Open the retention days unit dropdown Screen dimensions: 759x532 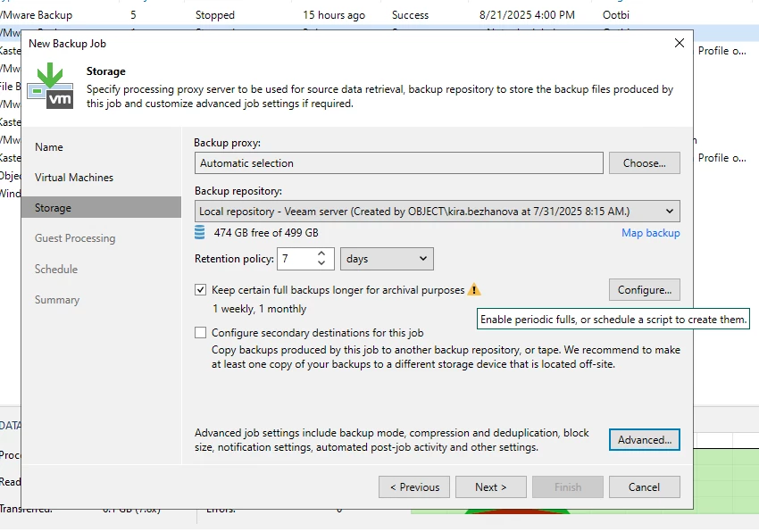pyautogui.click(x=387, y=259)
